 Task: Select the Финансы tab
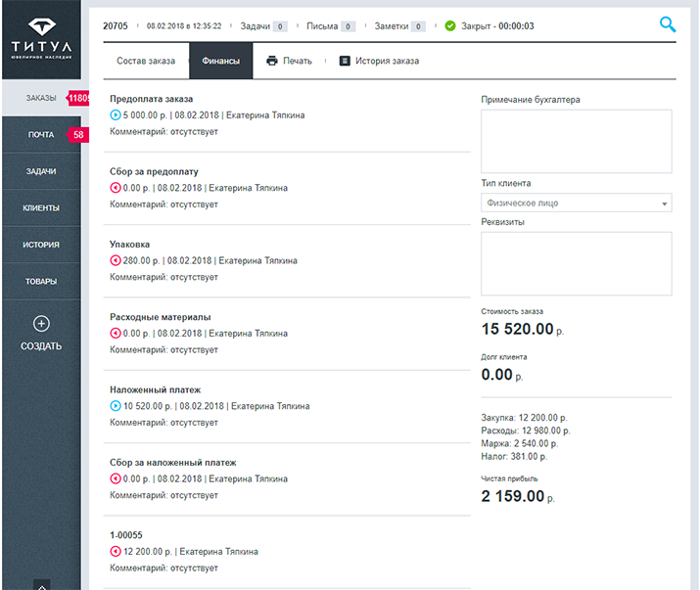[220, 61]
